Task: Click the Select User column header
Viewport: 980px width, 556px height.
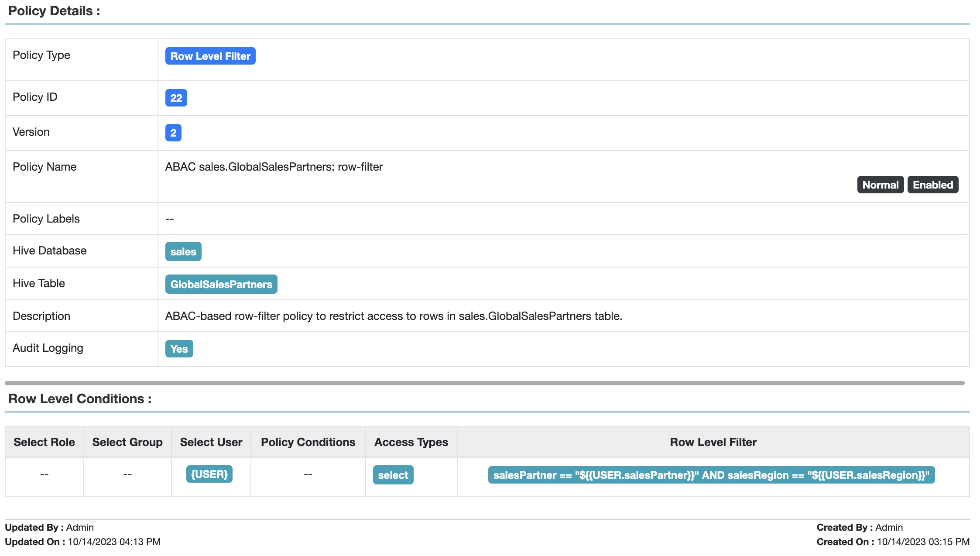Action: [x=211, y=442]
